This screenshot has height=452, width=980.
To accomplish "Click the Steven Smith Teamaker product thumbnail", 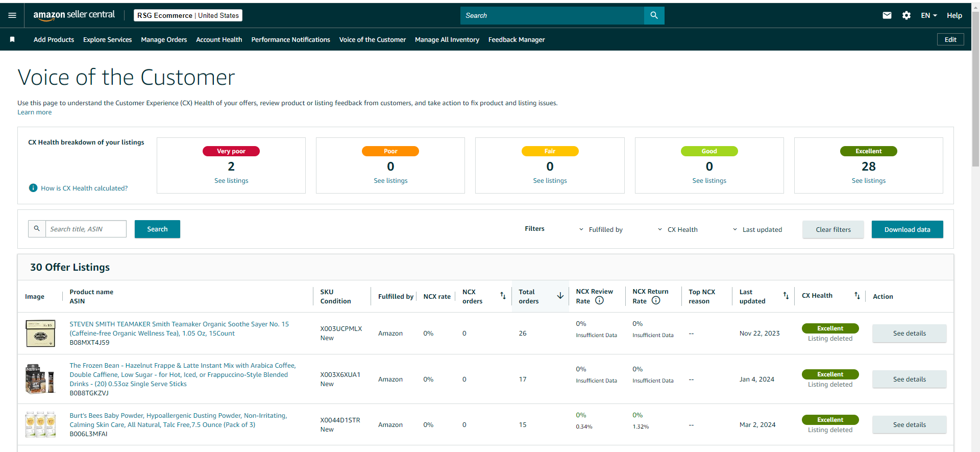I will (x=40, y=334).
